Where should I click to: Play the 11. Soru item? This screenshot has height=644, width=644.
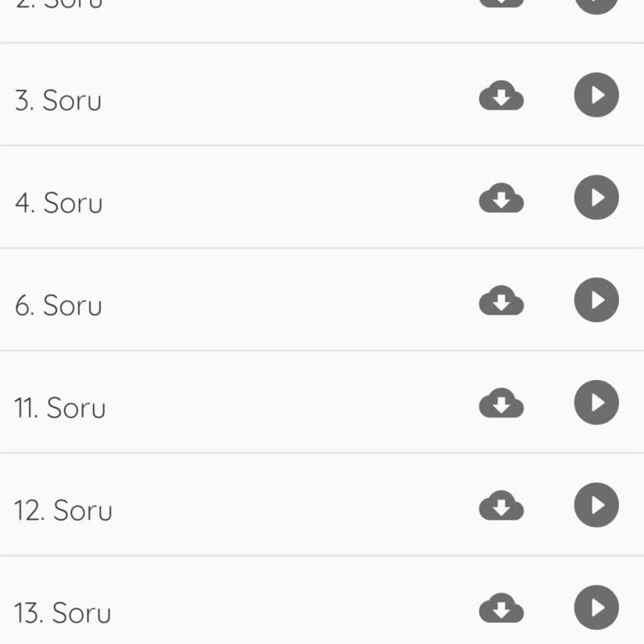click(596, 402)
